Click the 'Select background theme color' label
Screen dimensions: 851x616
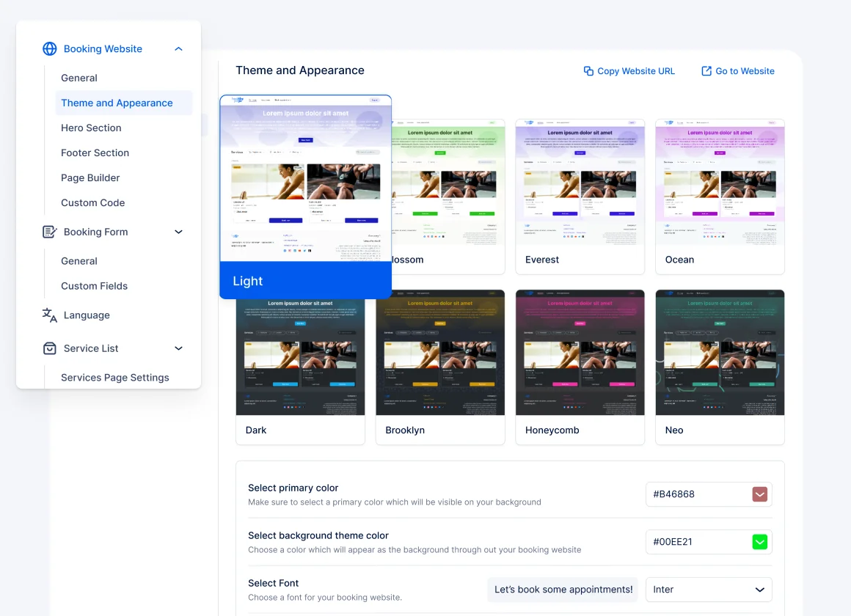[318, 535]
